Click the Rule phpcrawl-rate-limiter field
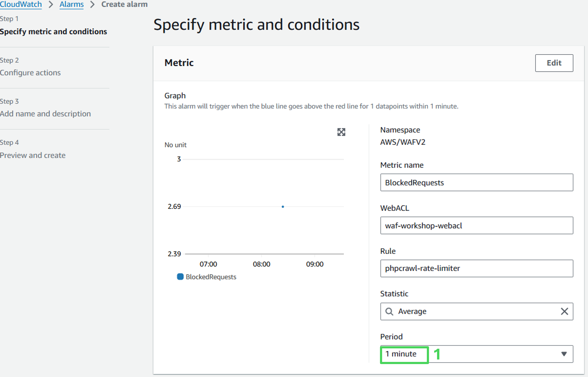Image resolution: width=588 pixels, height=377 pixels. (476, 268)
